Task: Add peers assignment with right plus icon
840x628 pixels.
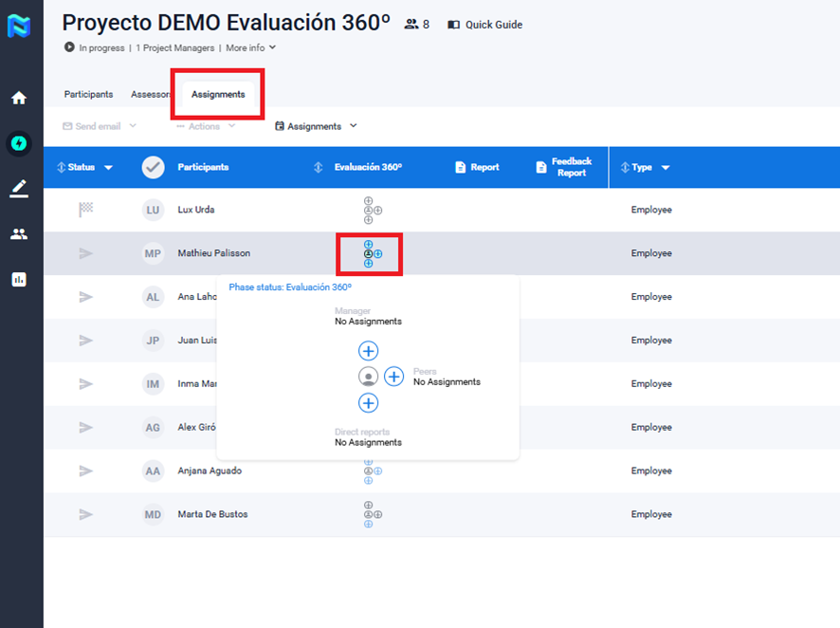Action: (393, 377)
